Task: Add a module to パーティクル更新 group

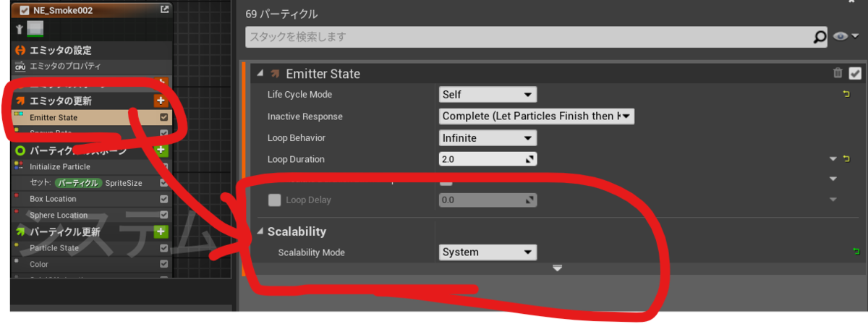Action: (x=161, y=231)
